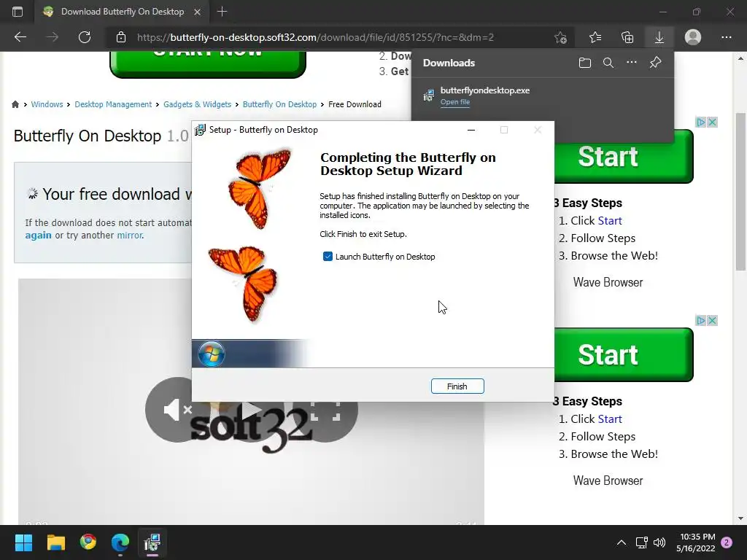Close the Download Butterfly On Desktop tab
This screenshot has height=560, width=747.
[197, 12]
